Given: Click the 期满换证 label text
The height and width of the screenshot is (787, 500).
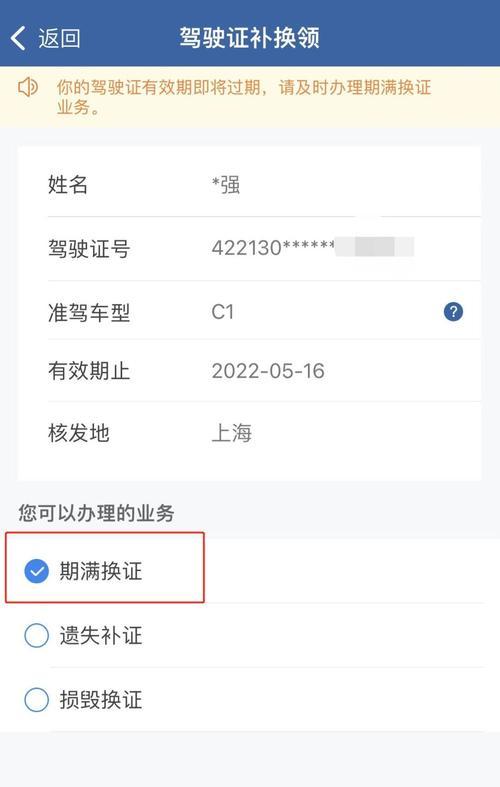Looking at the screenshot, I should coord(101,571).
